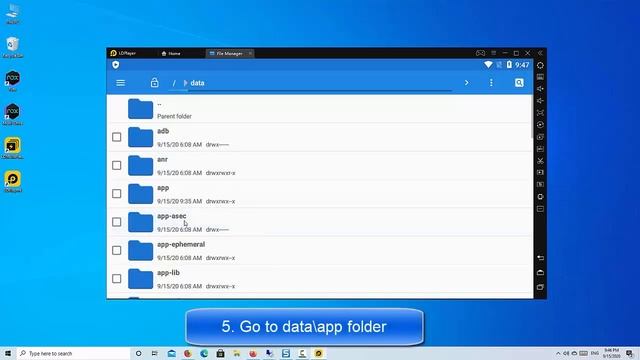Open the hamburger navigation menu

point(120,83)
